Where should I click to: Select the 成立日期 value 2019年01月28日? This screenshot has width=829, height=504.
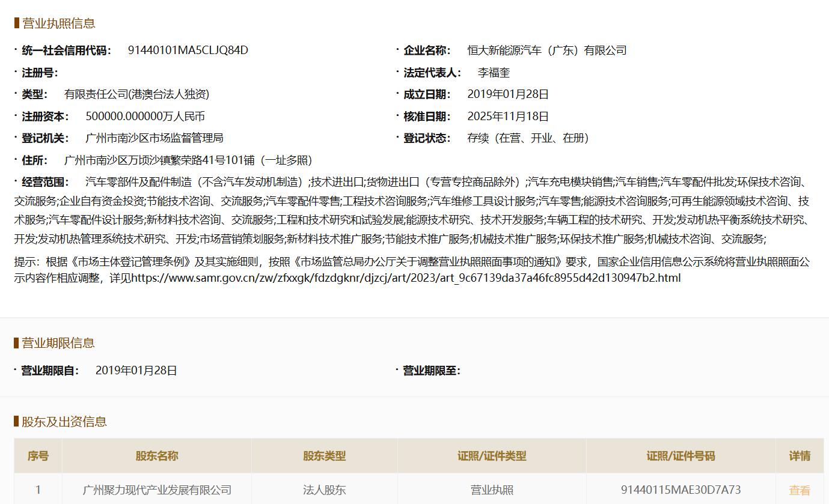(x=509, y=94)
